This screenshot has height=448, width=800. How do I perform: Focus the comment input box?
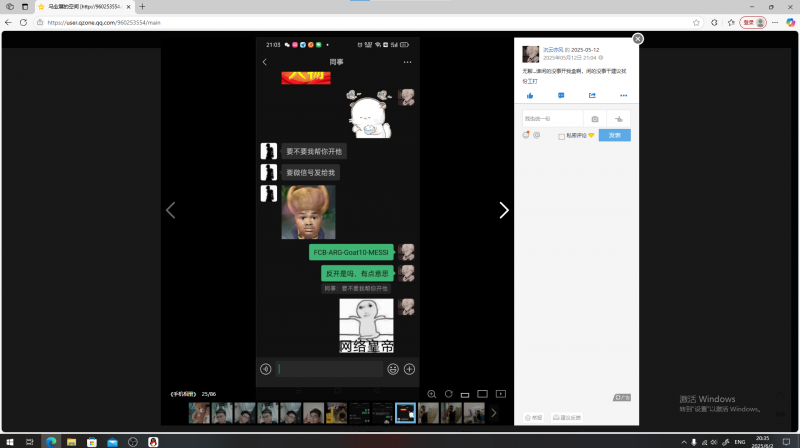click(x=553, y=119)
